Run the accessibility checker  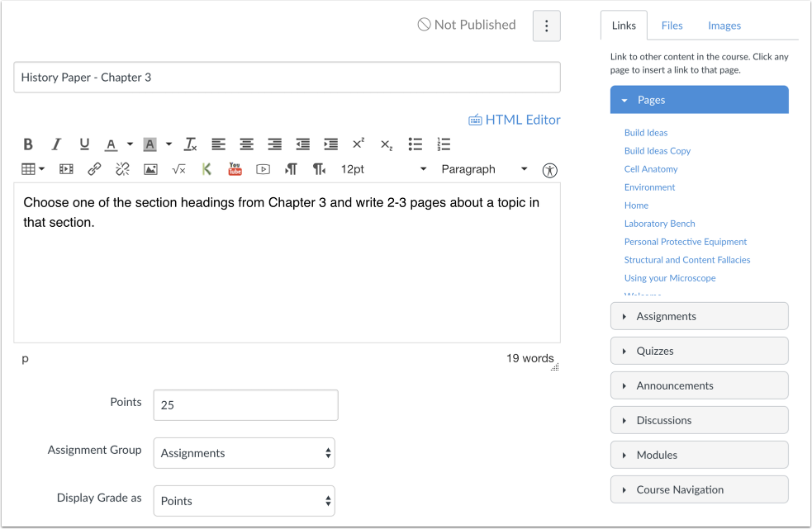click(549, 170)
